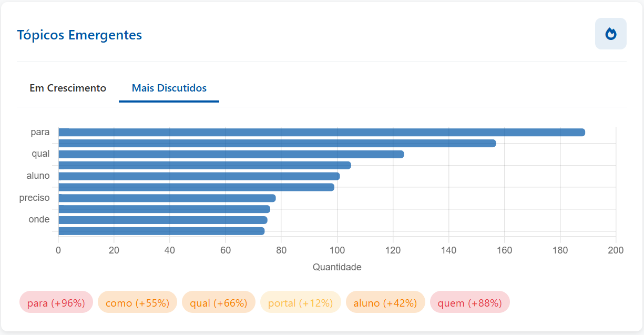Screen dimensions: 644x335
Task: Click the "qual (+66%)" tag
Action: coord(218,303)
